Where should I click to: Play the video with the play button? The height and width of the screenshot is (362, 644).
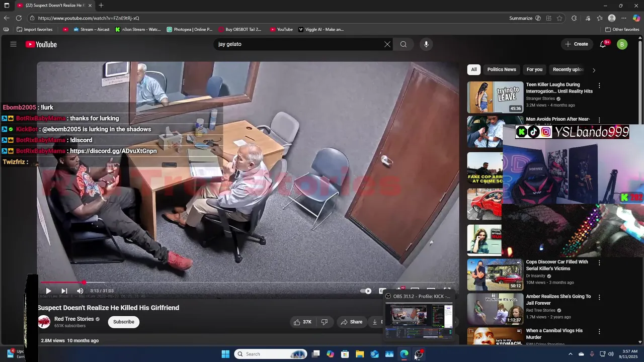click(x=48, y=291)
